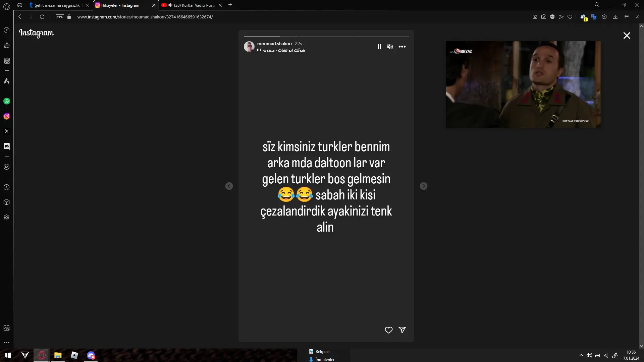Viewport: 644px width, 362px height.
Task: Click the Instagram stories URL field
Action: coord(145,17)
